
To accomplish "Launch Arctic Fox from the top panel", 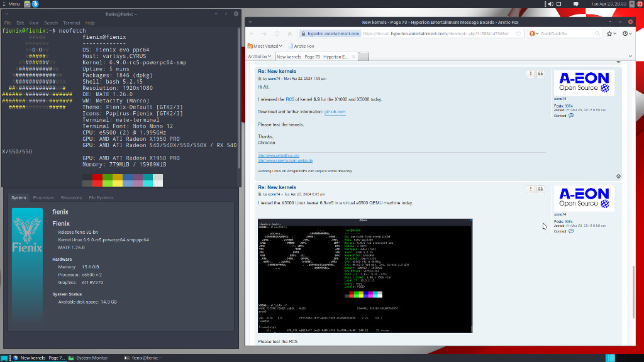I will coord(35,4).
